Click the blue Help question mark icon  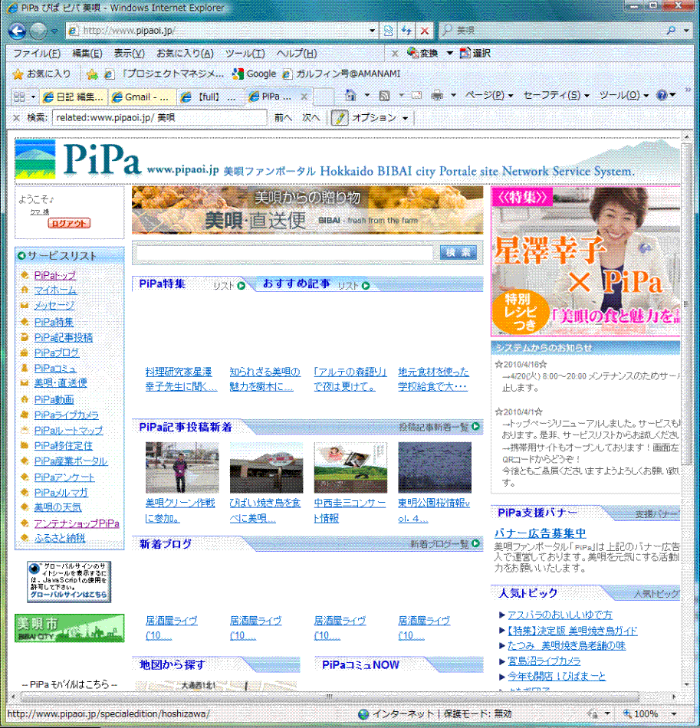(662, 95)
